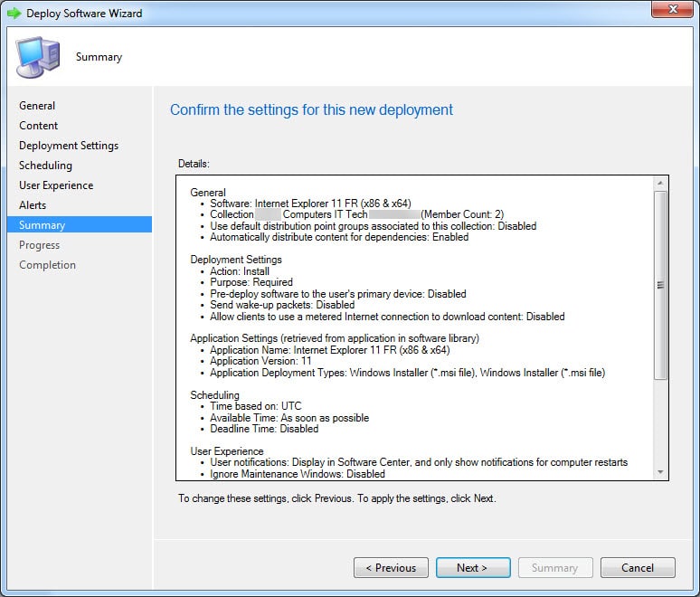The height and width of the screenshot is (597, 700).
Task: Select the highlighted Summary step in sidebar
Action: tap(80, 224)
